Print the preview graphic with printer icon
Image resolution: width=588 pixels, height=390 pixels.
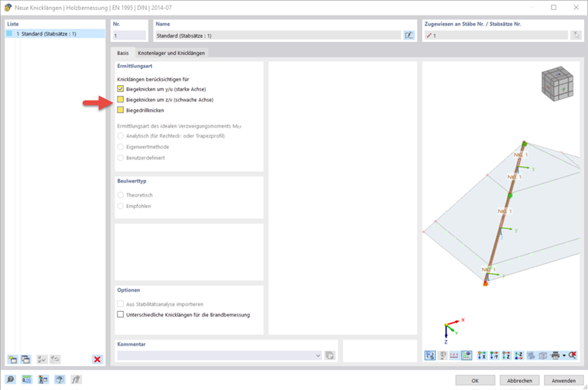(556, 355)
